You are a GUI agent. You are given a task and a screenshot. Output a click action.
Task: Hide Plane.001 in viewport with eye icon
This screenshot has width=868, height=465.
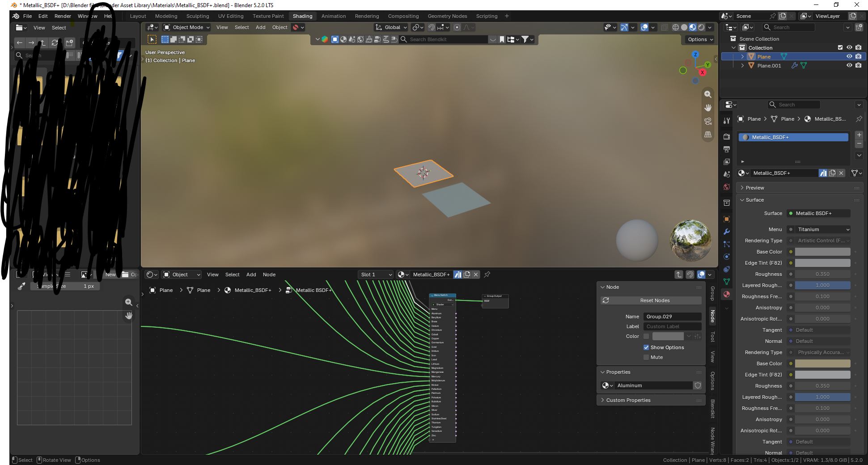(x=849, y=65)
